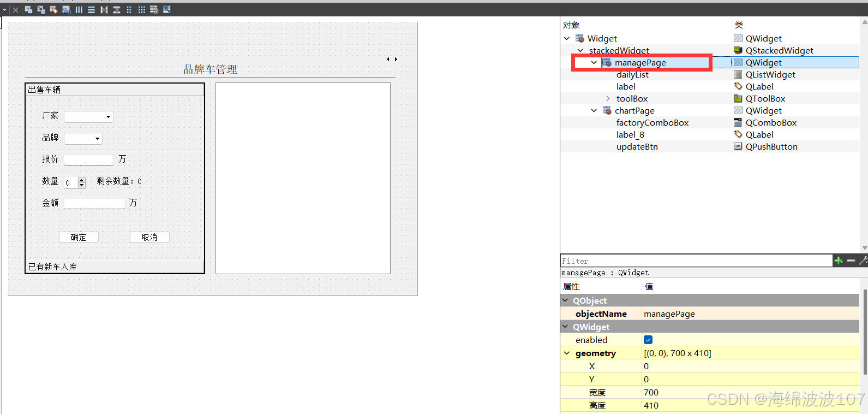This screenshot has width=868, height=414.
Task: Select the label object row
Action: tap(626, 86)
